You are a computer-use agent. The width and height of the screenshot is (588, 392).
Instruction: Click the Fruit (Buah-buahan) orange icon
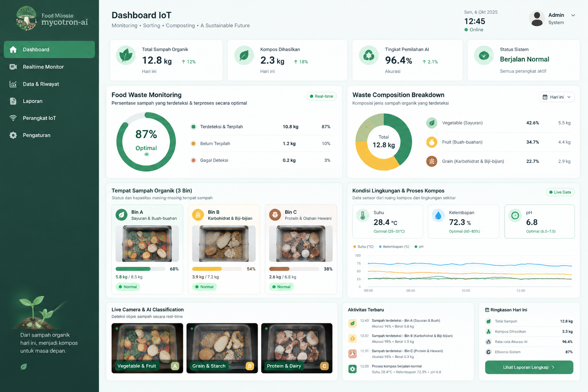432,142
